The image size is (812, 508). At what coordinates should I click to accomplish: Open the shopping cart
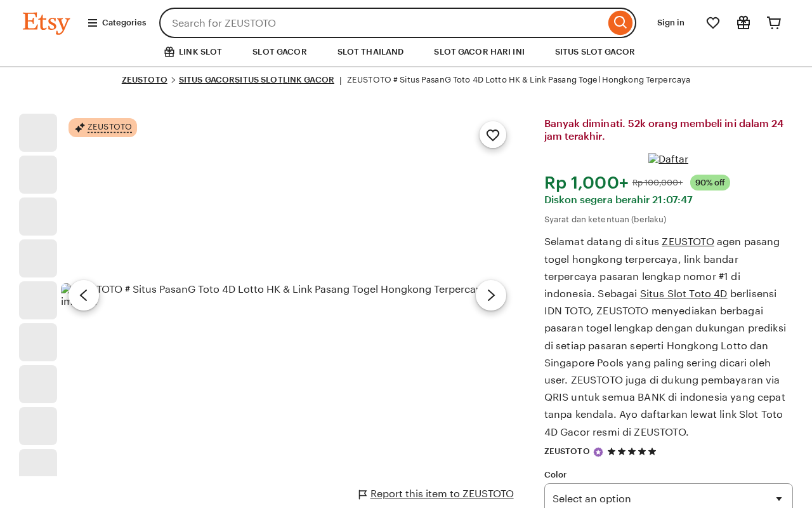[774, 23]
